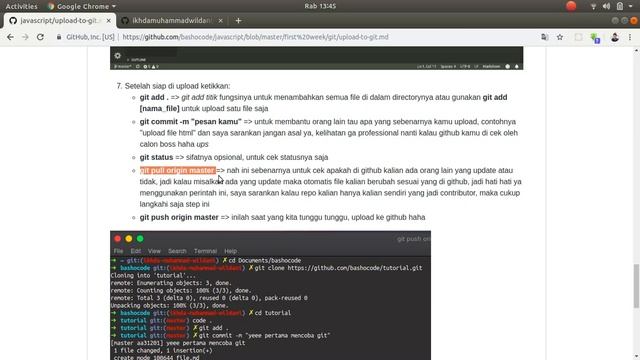Click the green extension icon
640x360 pixels.
(595, 38)
